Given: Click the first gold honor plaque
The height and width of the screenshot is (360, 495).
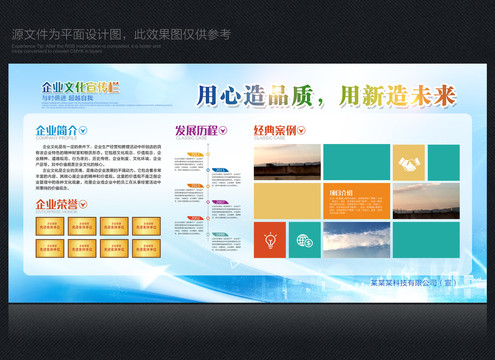Looking at the screenshot, I should 50,226.
